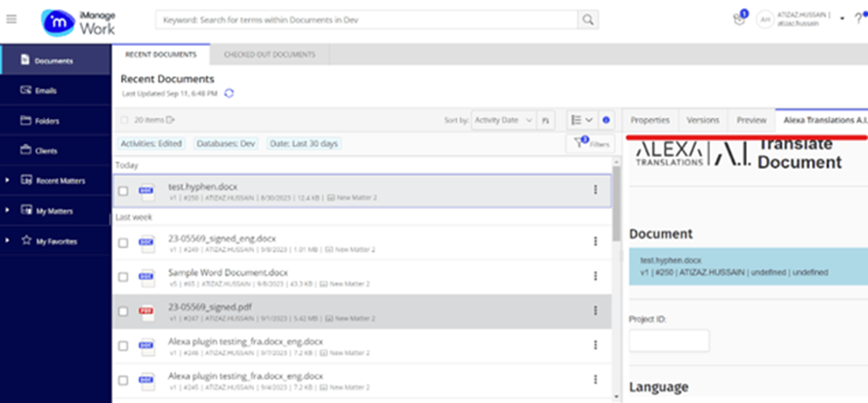Open the user account dropdown arrow
This screenshot has width=868, height=403.
coord(842,20)
